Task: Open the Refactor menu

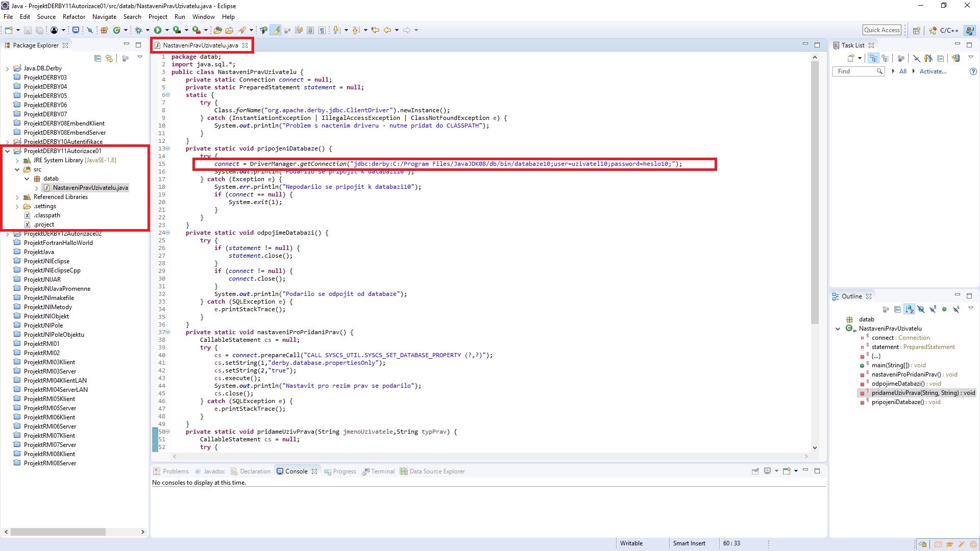Action: point(73,17)
